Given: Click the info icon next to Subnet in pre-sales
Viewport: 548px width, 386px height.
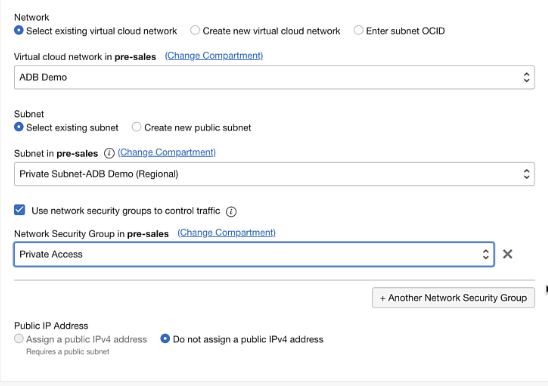Looking at the screenshot, I should click(x=109, y=153).
